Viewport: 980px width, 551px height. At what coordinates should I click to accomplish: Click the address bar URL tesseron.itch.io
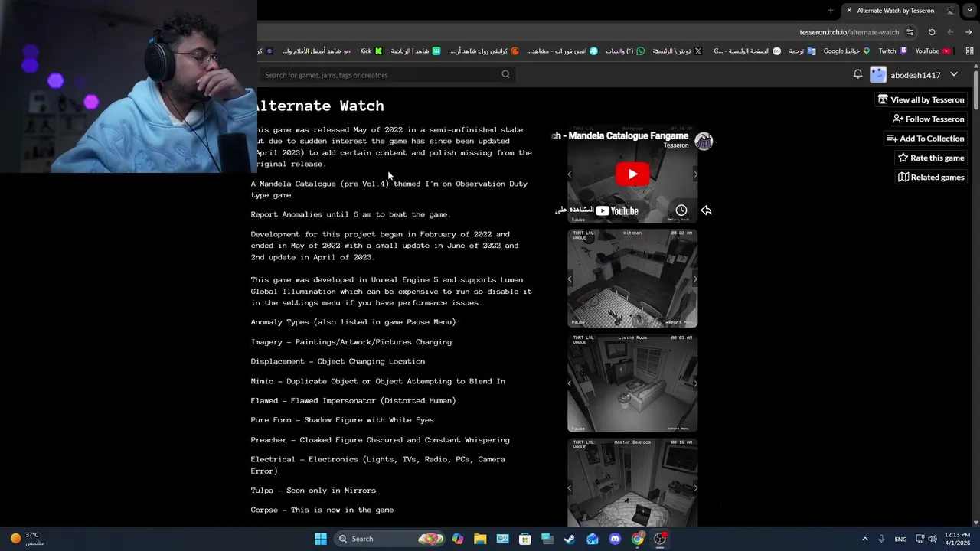click(849, 32)
